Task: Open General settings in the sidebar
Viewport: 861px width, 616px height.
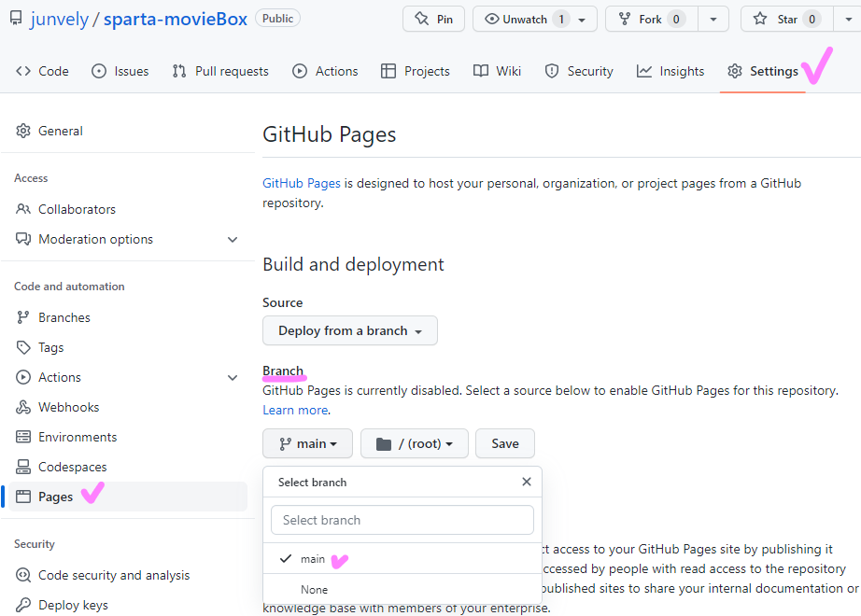Action: click(x=127, y=131)
